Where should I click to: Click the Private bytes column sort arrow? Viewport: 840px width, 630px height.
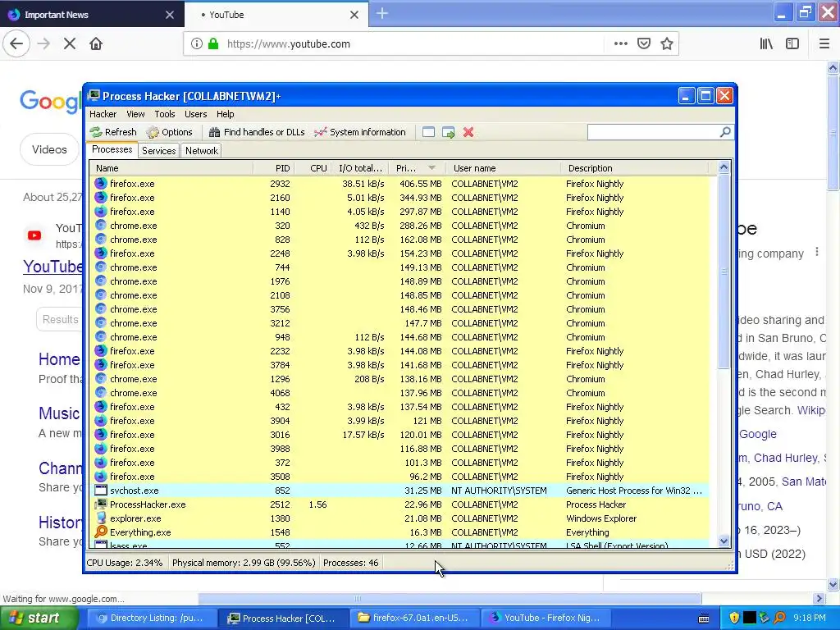click(x=431, y=168)
